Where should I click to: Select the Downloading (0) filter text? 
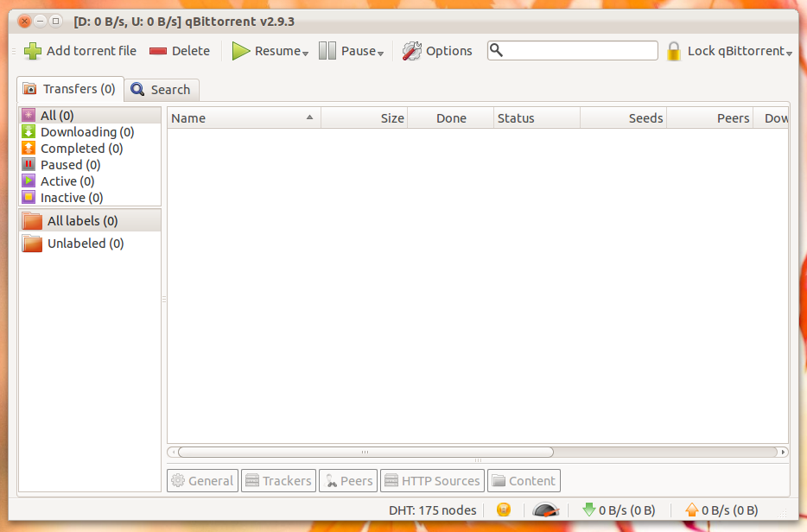pyautogui.click(x=87, y=132)
